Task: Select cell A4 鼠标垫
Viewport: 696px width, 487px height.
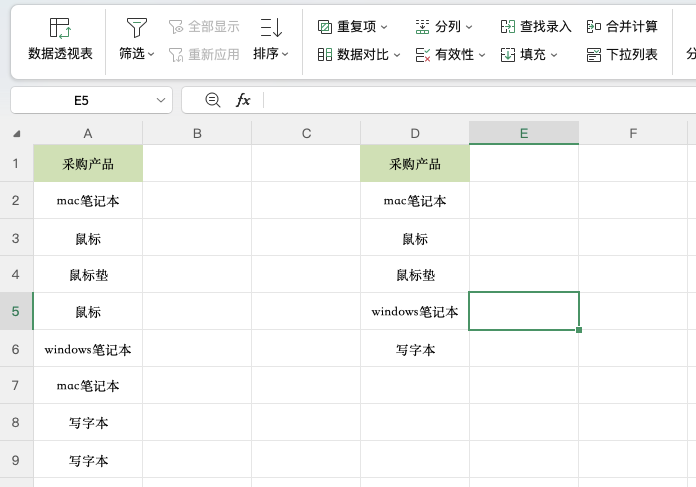Action: [88, 274]
